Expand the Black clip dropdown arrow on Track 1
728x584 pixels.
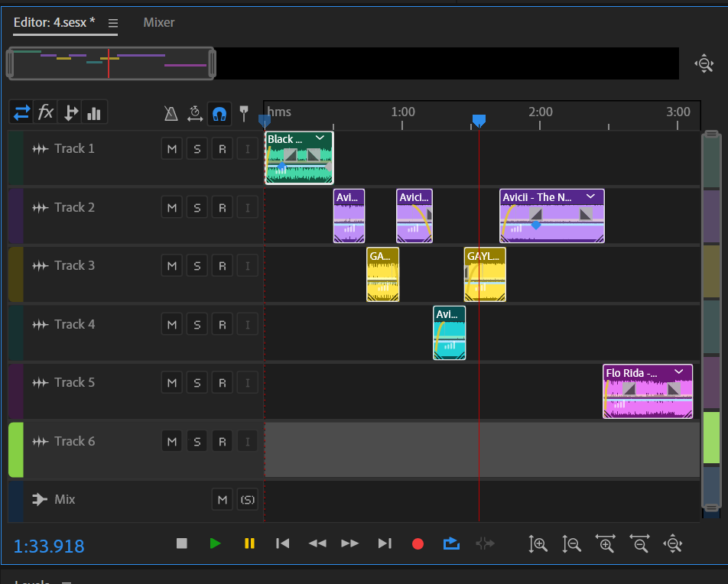(320, 138)
